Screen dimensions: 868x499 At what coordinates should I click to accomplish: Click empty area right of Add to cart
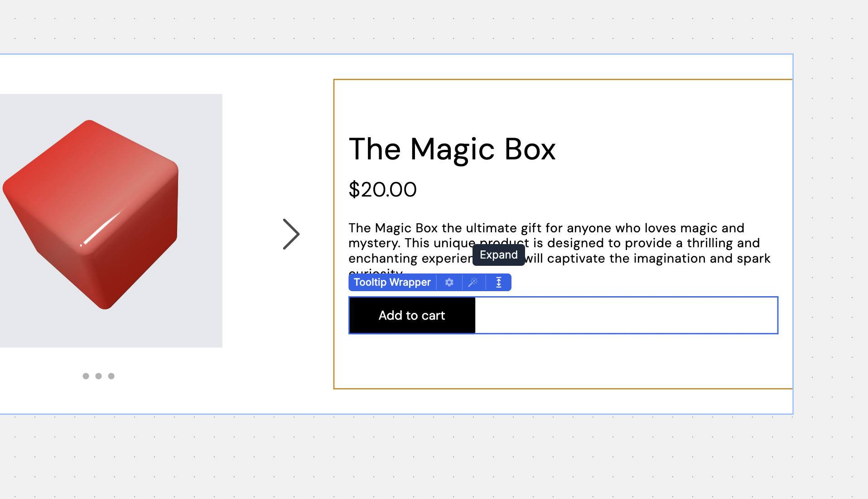click(x=625, y=316)
